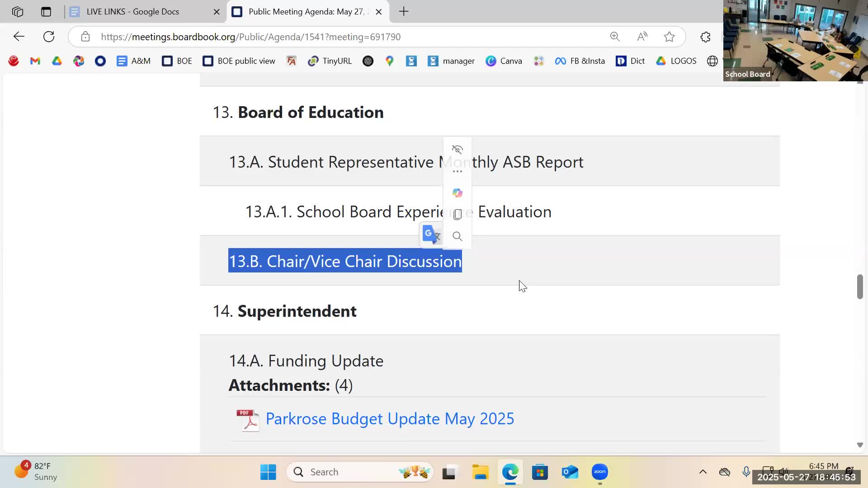
Task: View site information lock icon
Action: [85, 37]
